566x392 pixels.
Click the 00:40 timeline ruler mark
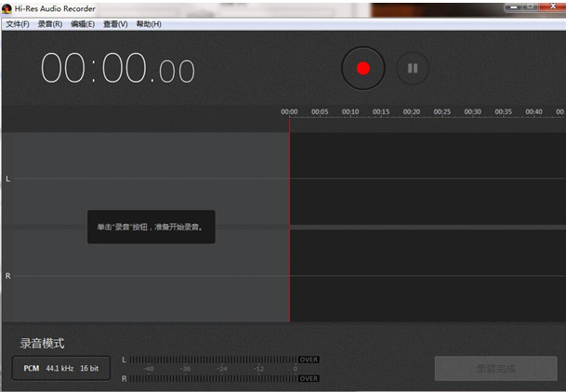click(533, 111)
